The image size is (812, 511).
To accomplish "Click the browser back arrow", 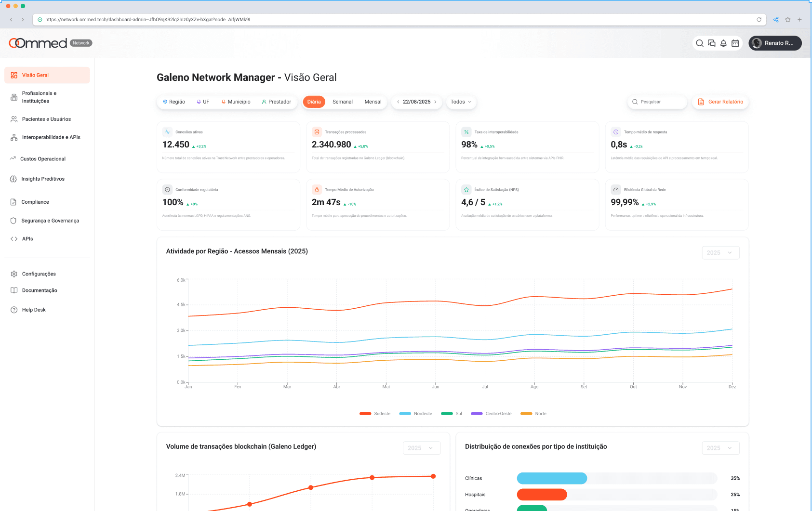I will (11, 20).
